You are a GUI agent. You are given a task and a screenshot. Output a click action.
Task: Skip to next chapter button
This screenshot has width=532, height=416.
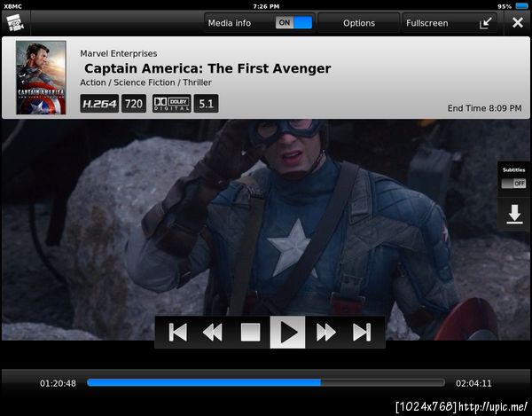362,333
